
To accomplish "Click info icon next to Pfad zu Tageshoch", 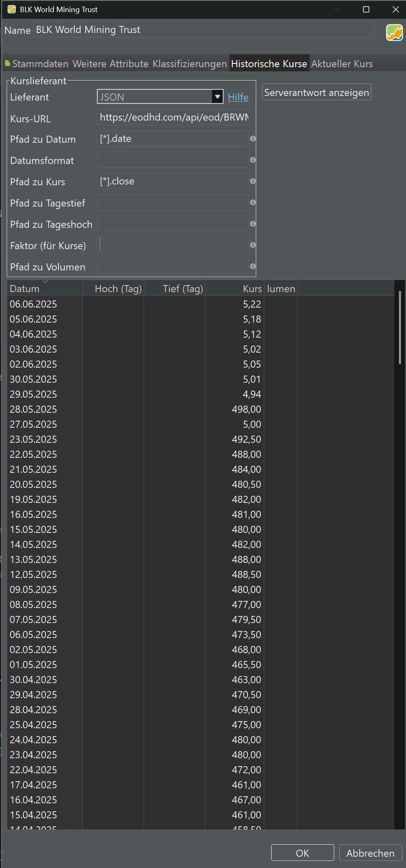I will 252,224.
